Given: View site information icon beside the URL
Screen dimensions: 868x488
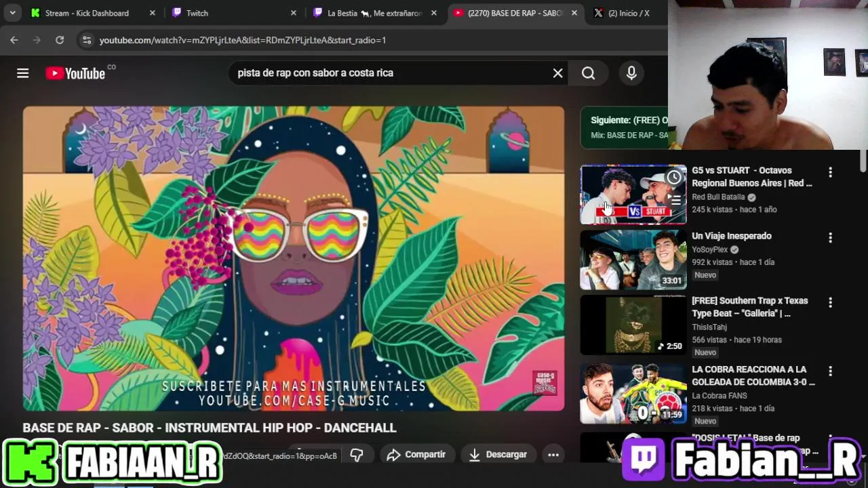Looking at the screenshot, I should [x=86, y=40].
